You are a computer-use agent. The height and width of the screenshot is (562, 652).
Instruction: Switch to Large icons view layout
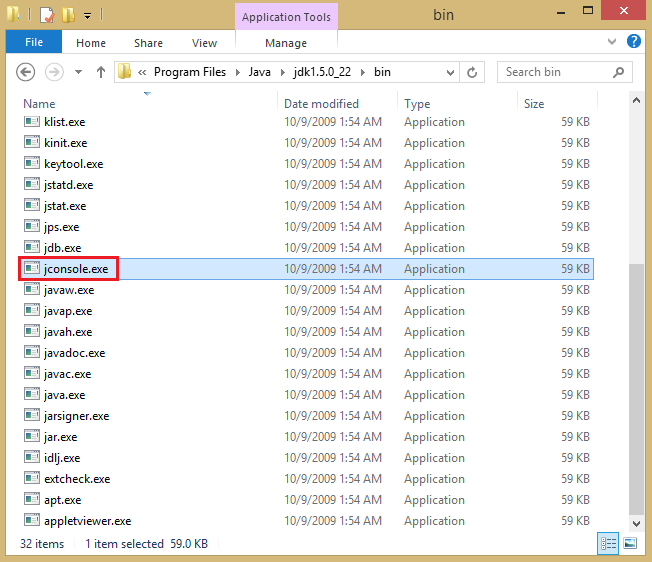click(630, 543)
